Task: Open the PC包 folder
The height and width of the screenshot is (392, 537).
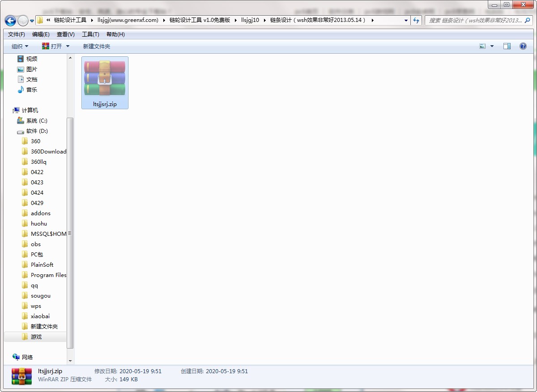Action: [33, 254]
